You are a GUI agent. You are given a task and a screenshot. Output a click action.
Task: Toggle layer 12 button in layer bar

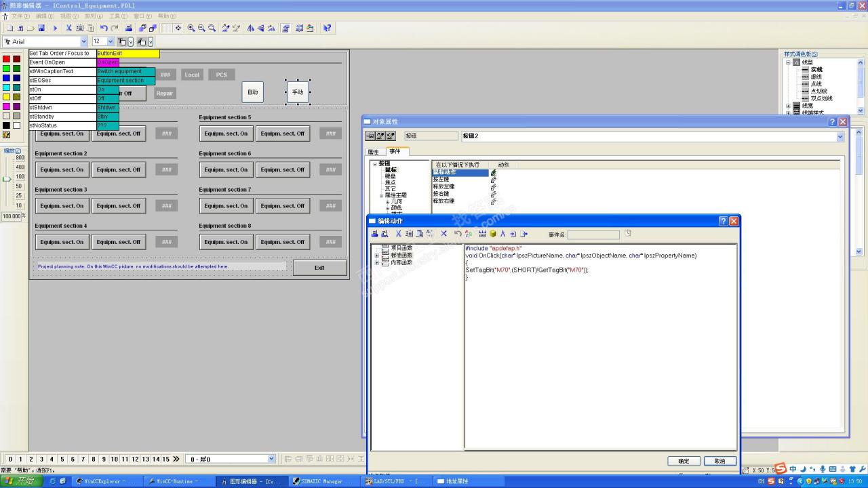pos(135,459)
